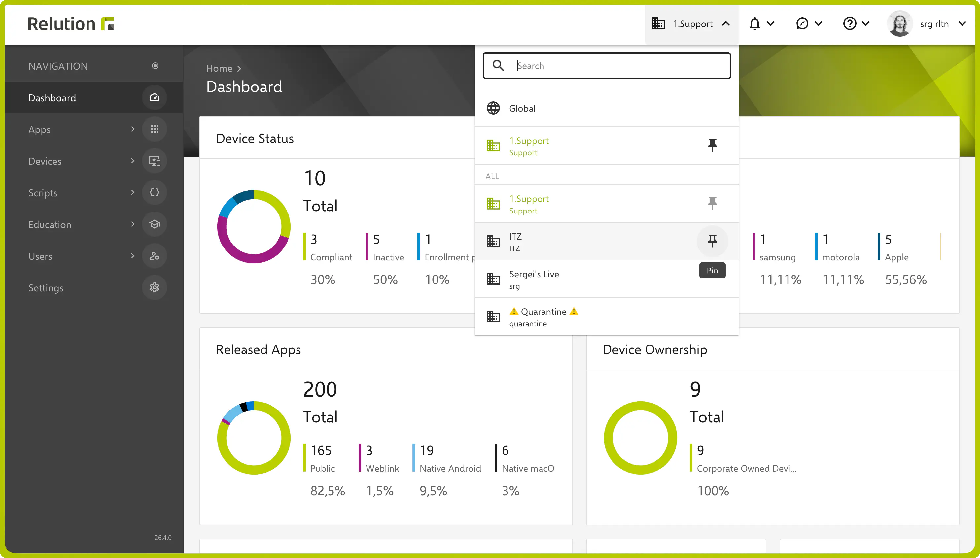Screen dimensions: 980x558
Task: Unpin the pinned 1.Support organization
Action: coord(712,145)
